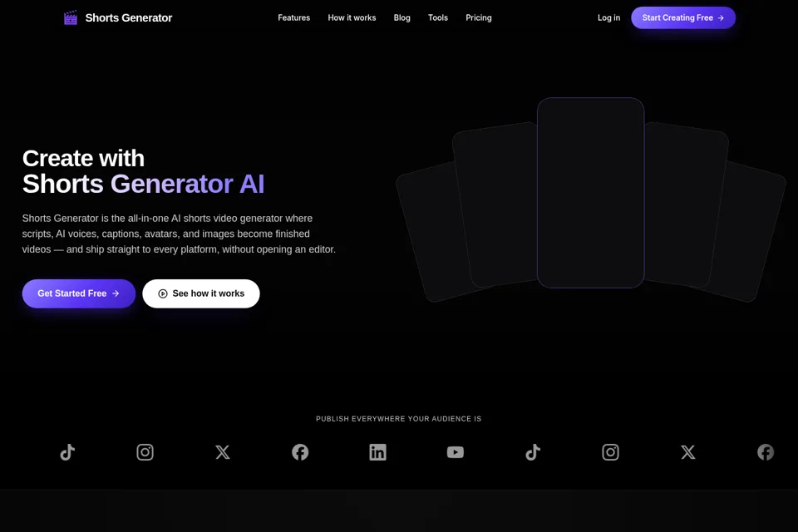Click the second X icon after YouTube
Image resolution: width=798 pixels, height=532 pixels.
point(688,452)
